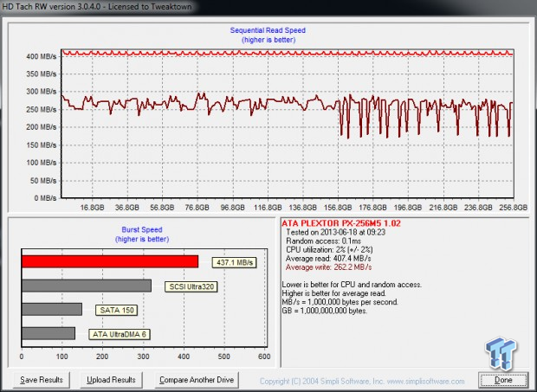The width and height of the screenshot is (537, 392).
Task: Click 'CPU utilization: 2% (+/- 2%)' line
Action: 329,250
